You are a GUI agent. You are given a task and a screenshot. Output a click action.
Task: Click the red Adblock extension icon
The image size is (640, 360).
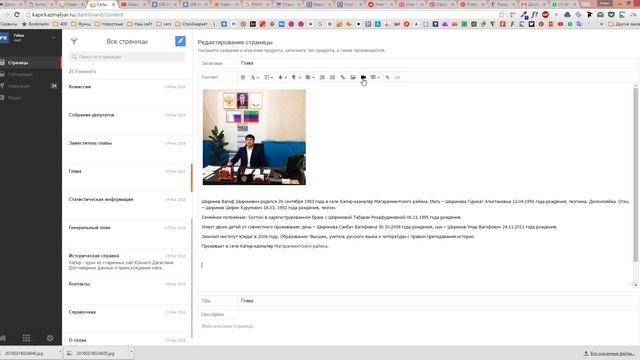point(545,15)
